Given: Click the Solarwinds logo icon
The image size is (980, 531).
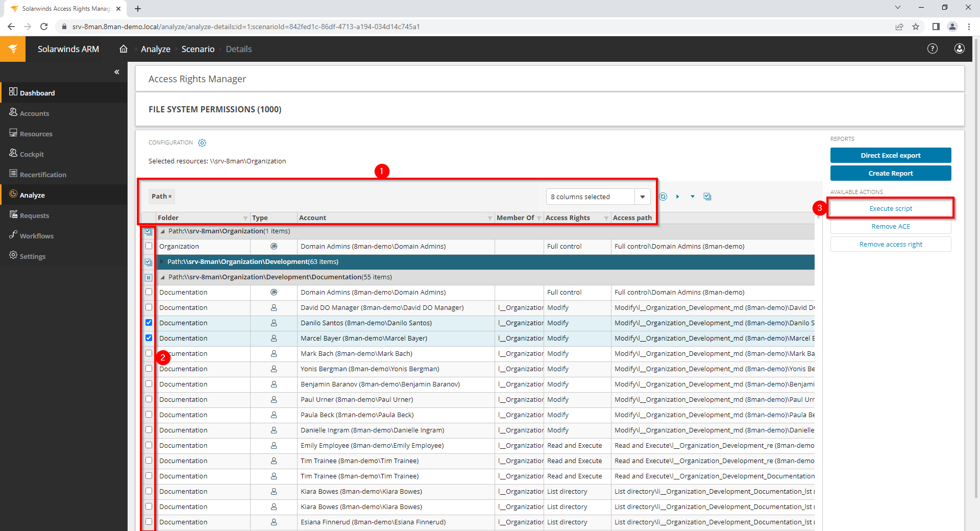Looking at the screenshot, I should 13,49.
